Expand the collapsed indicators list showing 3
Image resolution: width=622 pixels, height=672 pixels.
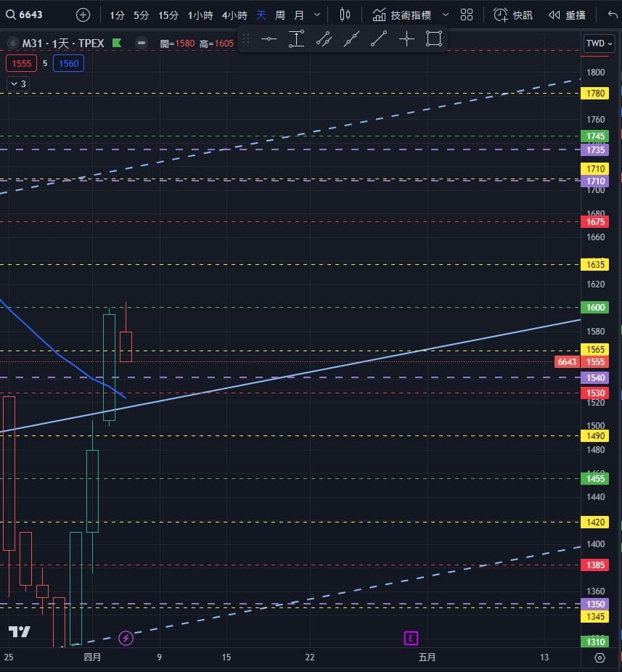point(18,83)
